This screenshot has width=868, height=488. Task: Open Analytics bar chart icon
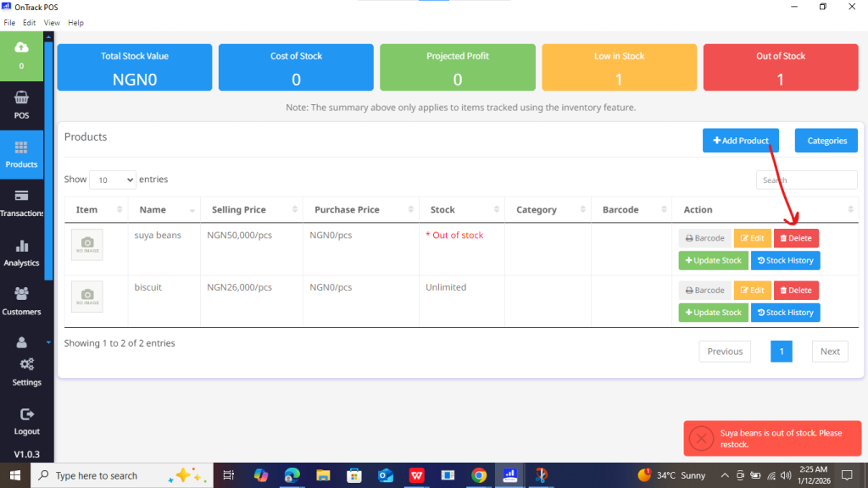pyautogui.click(x=21, y=246)
